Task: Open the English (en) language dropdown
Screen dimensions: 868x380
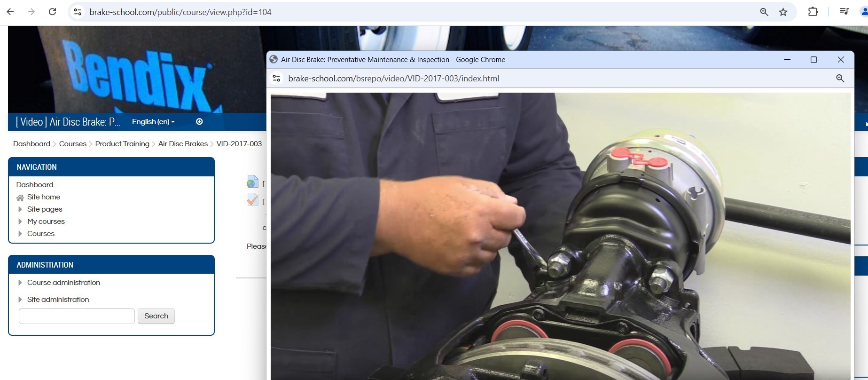Action: [x=153, y=122]
